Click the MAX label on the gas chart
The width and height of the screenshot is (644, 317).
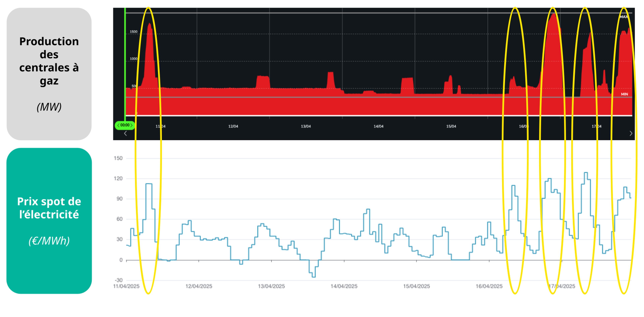[624, 17]
